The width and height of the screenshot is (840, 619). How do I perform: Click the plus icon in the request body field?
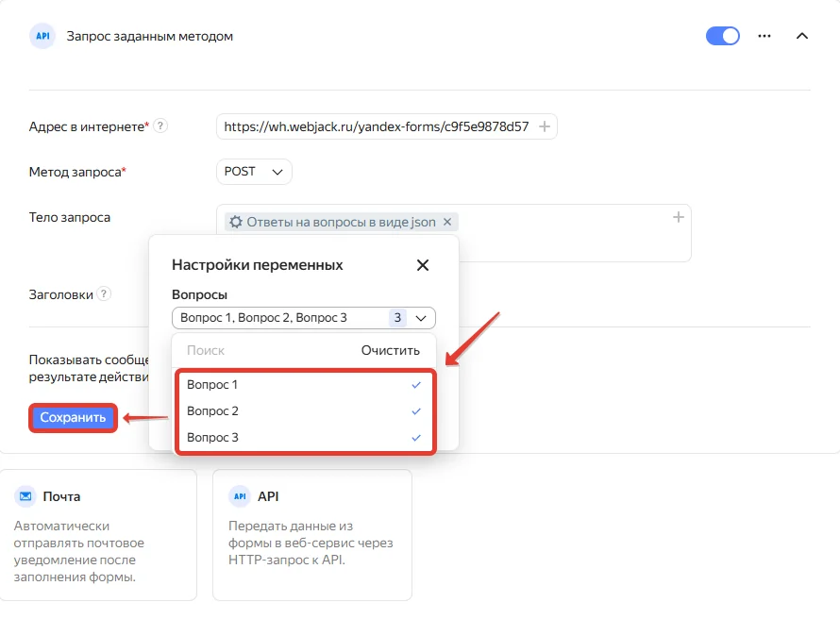pyautogui.click(x=679, y=217)
